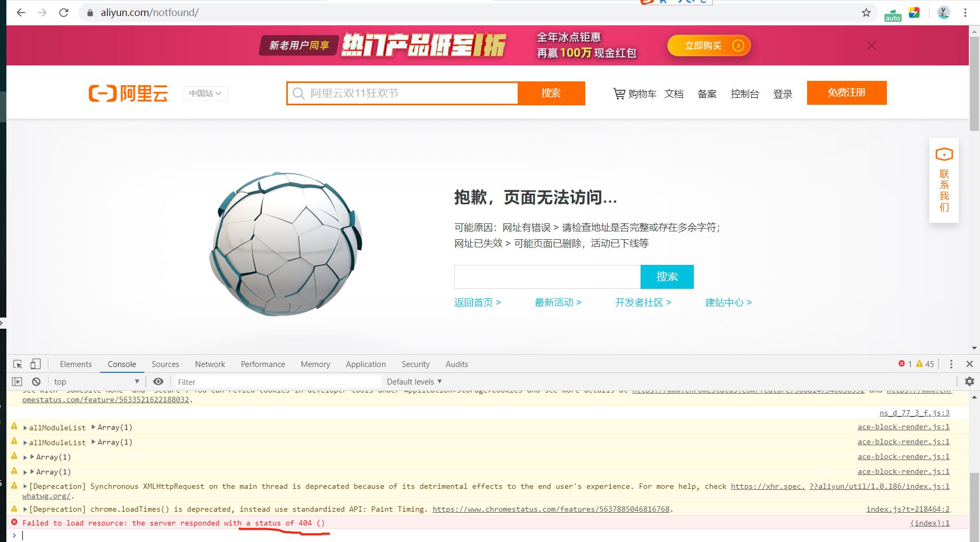Open the (index):1 source link
Screen dimensions: 980x542
(930, 523)
